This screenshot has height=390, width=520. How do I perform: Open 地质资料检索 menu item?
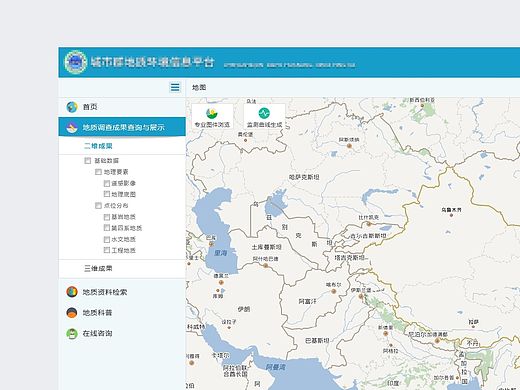coord(122,292)
